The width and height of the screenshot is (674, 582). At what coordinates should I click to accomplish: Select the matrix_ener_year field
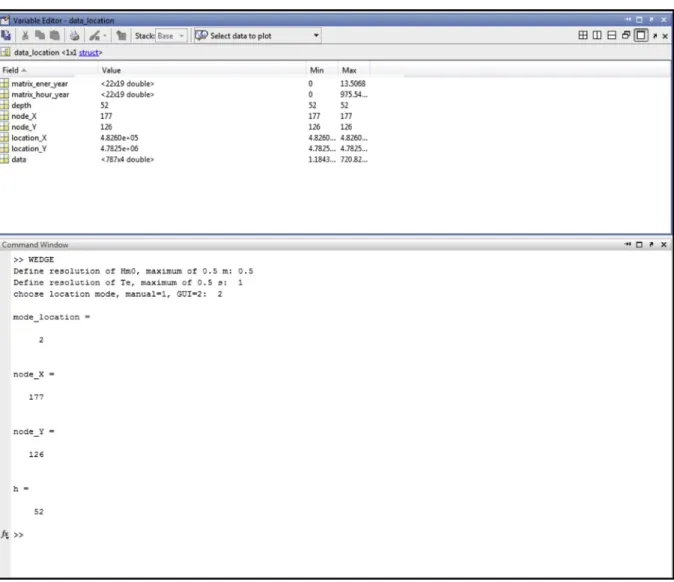[x=40, y=83]
